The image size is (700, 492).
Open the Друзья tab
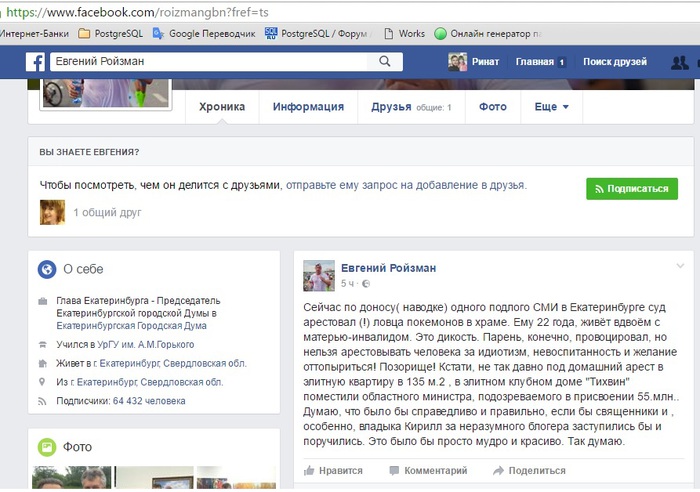click(411, 107)
